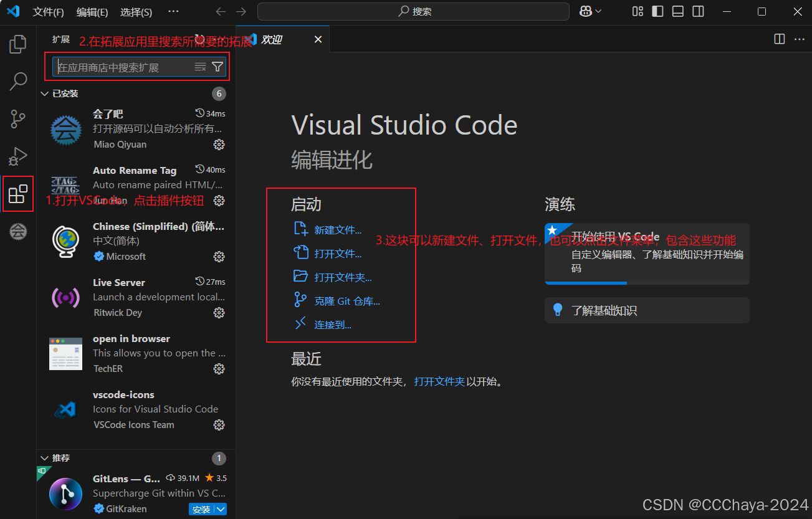This screenshot has width=812, height=519.
Task: Open the Copilot chat icon in title bar
Action: pyautogui.click(x=586, y=11)
